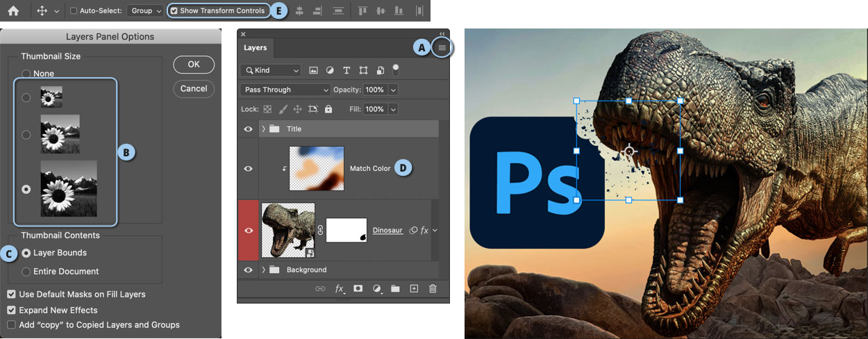Hide the Match Color layer
868x339 pixels.
click(x=248, y=169)
